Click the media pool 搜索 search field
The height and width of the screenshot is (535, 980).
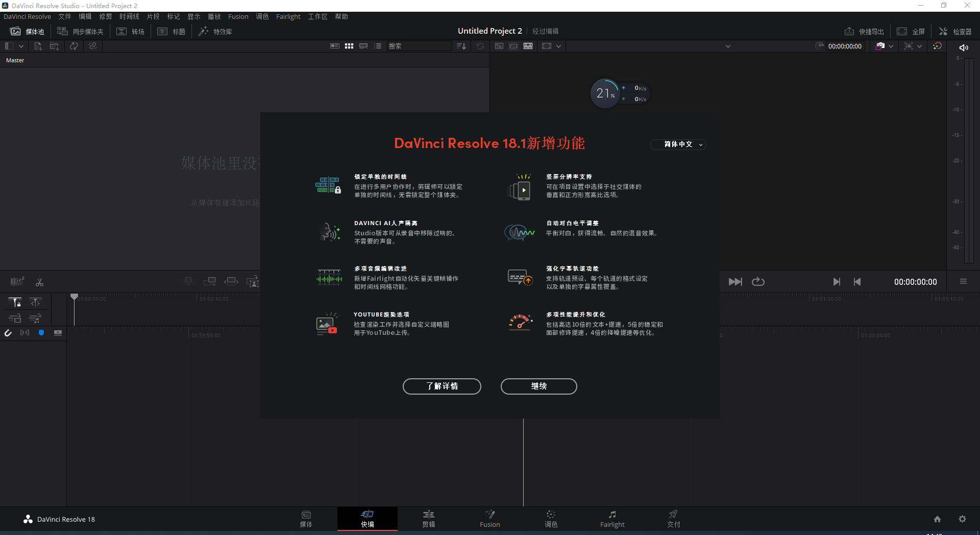(x=419, y=46)
